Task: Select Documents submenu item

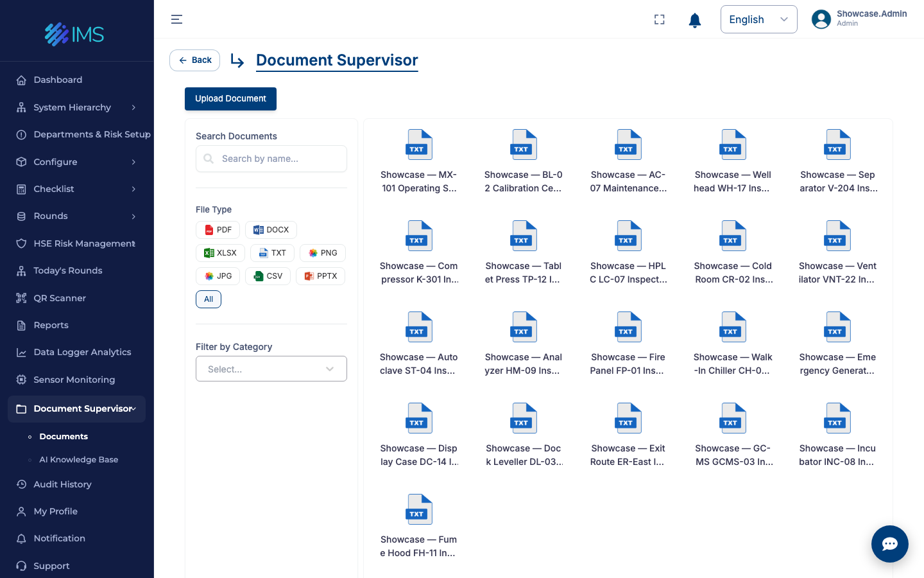Action: click(64, 437)
